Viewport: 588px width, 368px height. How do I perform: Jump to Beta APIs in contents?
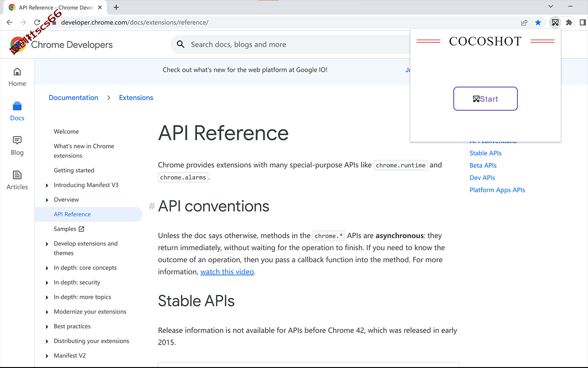point(483,166)
